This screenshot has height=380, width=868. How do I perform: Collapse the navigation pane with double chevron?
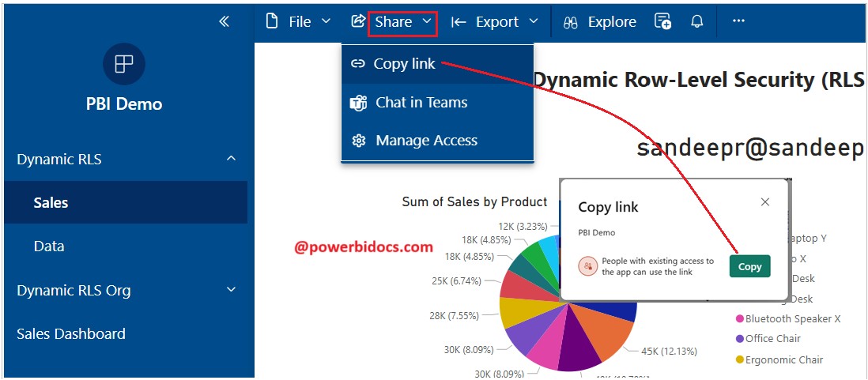click(225, 21)
